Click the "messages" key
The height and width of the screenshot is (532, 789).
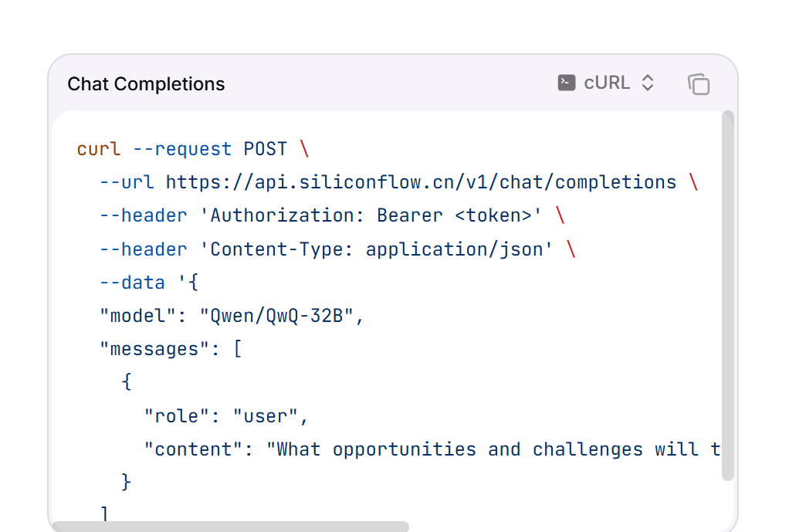point(154,349)
